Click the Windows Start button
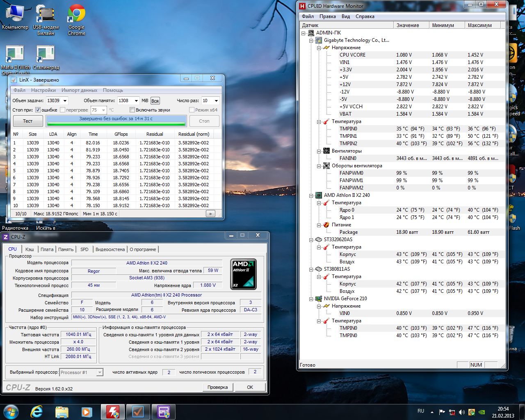This screenshot has height=420, width=525. point(11,411)
